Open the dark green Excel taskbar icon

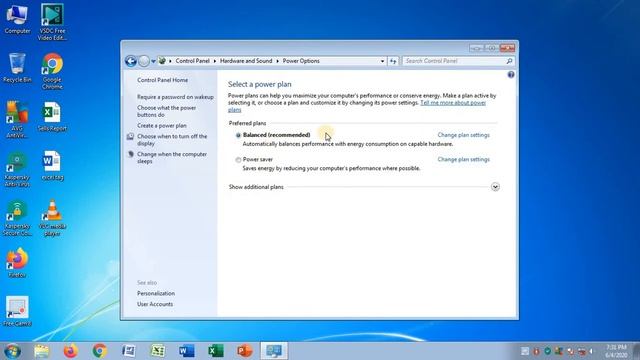pos(216,351)
